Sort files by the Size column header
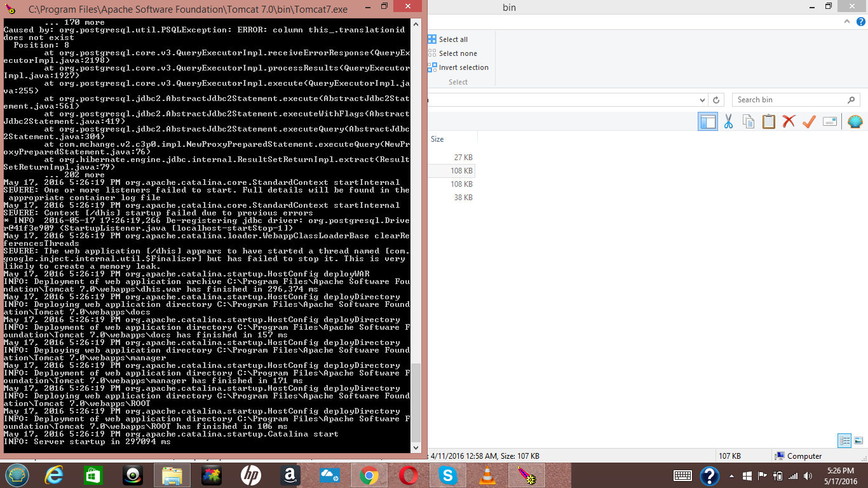This screenshot has height=488, width=868. 437,139
